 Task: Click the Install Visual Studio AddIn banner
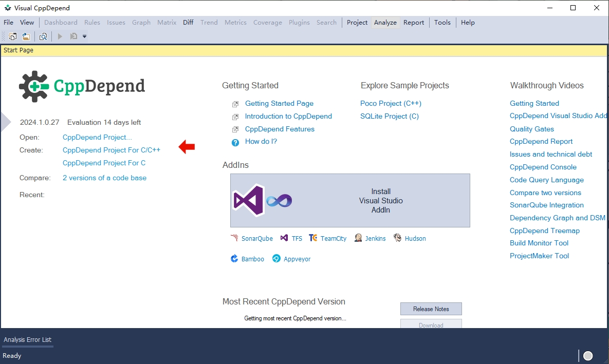350,200
